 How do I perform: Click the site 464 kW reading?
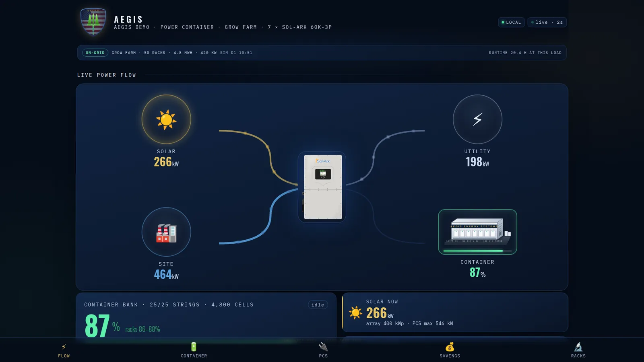pyautogui.click(x=166, y=274)
